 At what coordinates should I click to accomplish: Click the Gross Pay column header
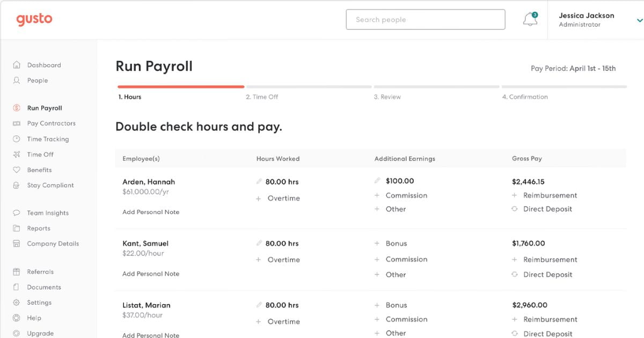[527, 159]
